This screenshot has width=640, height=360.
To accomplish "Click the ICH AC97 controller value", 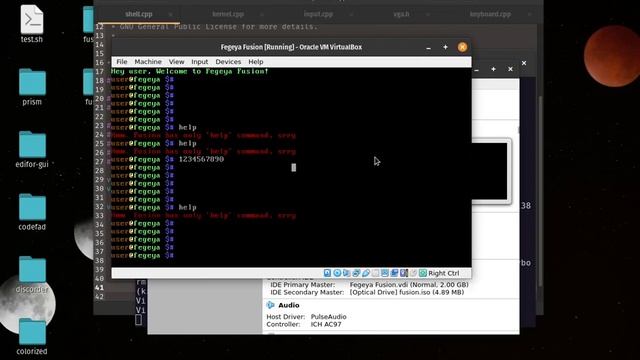I will point(326,324).
